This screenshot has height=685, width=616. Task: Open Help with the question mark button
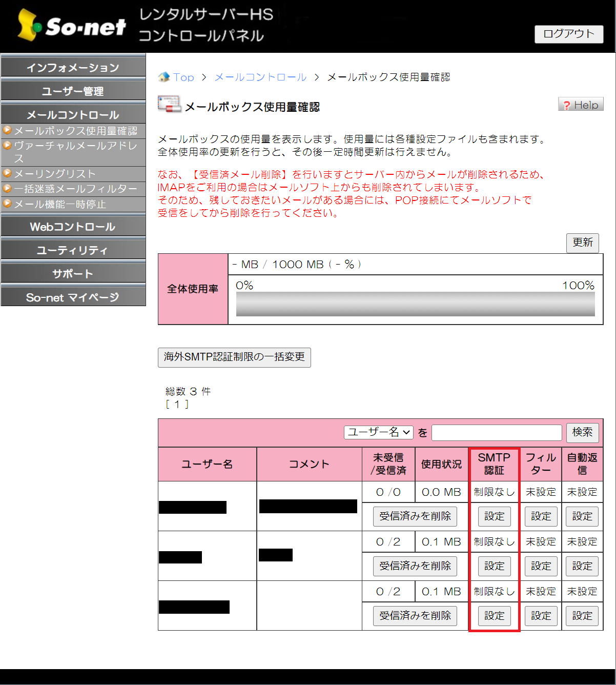581,105
